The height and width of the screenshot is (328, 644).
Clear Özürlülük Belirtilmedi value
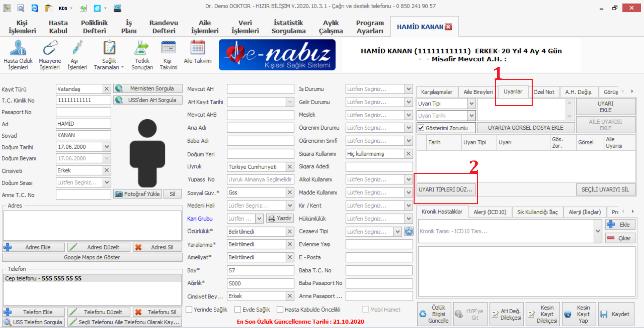click(x=290, y=231)
